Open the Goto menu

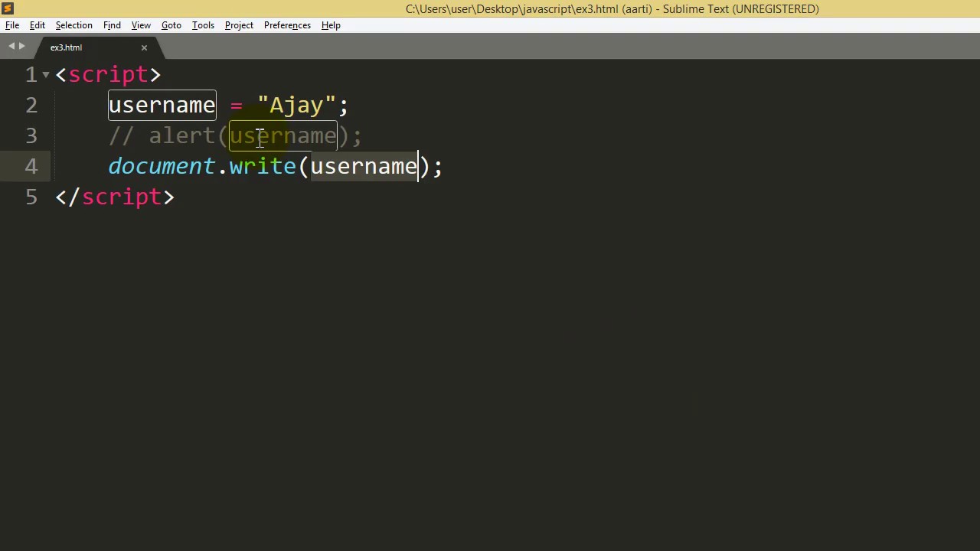coord(171,25)
